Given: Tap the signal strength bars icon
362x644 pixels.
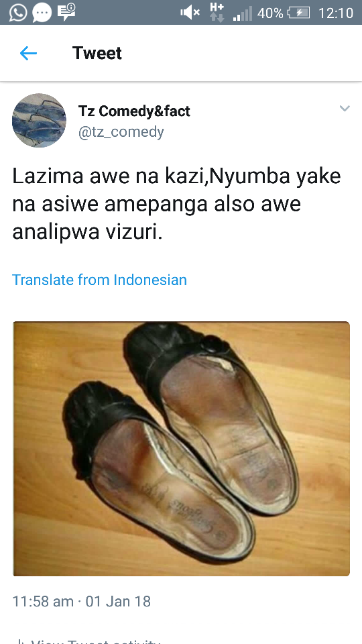Looking at the screenshot, I should [242, 13].
